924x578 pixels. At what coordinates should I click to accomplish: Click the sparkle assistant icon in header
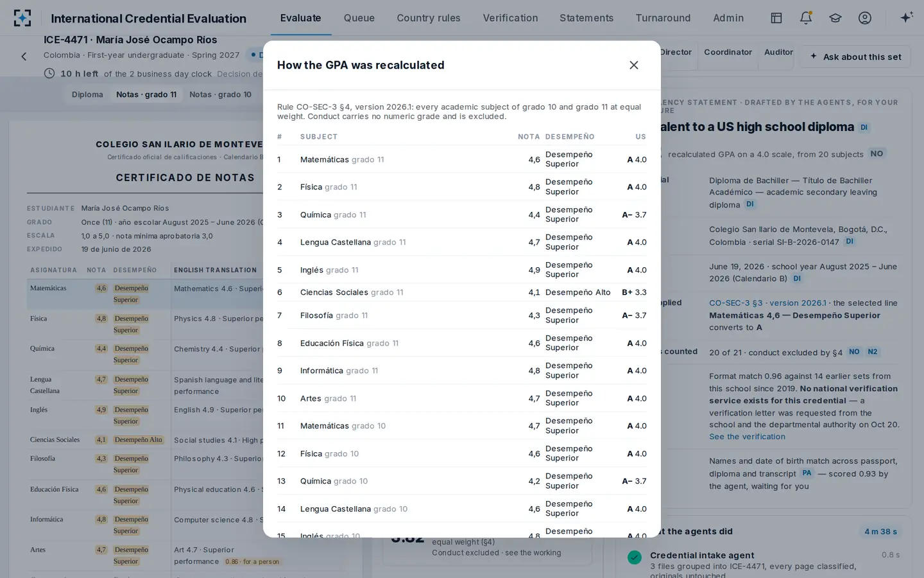906,17
